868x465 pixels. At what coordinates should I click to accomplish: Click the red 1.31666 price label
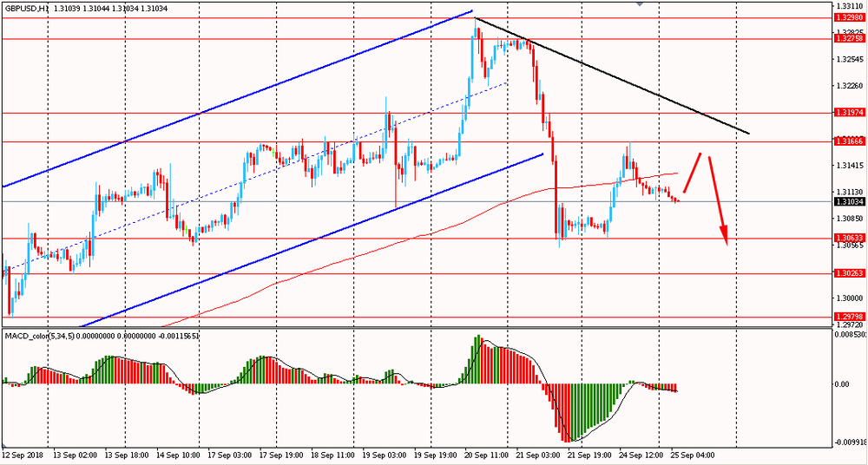point(849,141)
